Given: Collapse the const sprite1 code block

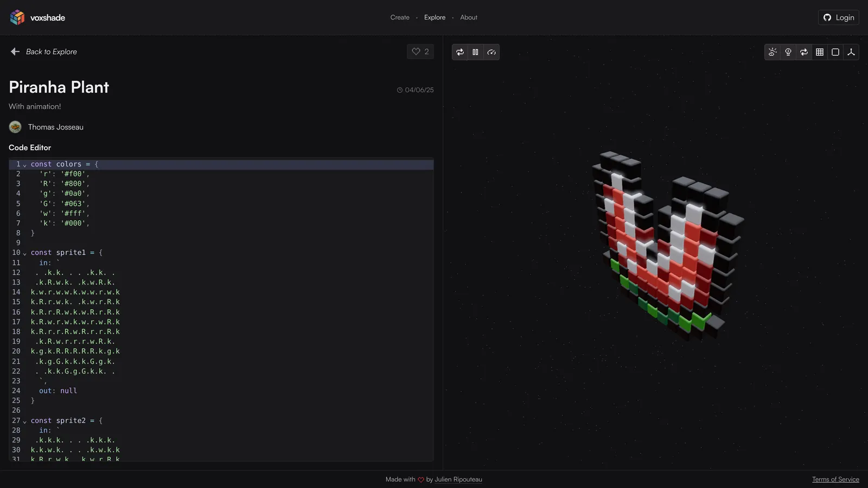Looking at the screenshot, I should point(25,253).
